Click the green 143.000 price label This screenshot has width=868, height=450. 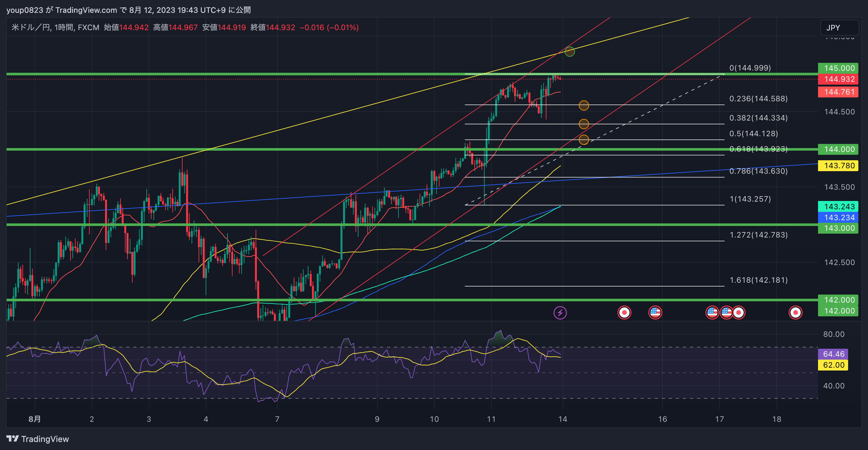point(838,228)
